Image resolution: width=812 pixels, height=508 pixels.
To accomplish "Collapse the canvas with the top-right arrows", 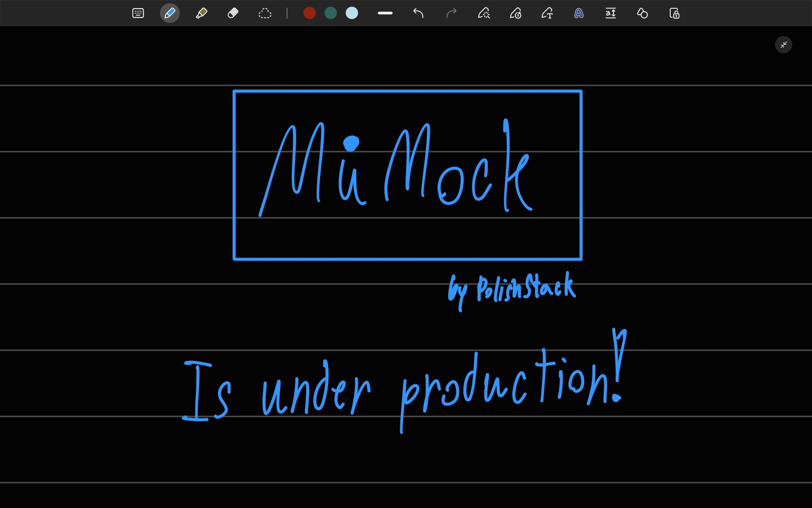I will tap(783, 44).
